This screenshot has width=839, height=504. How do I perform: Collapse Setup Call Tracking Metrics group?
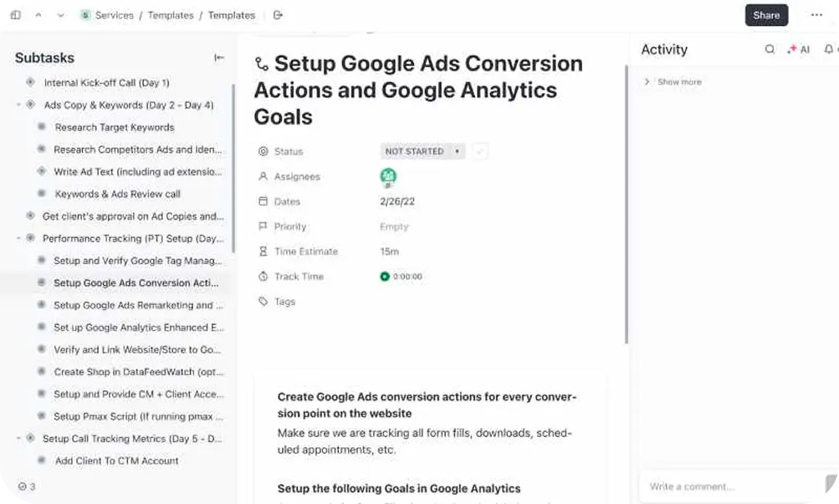coord(18,438)
